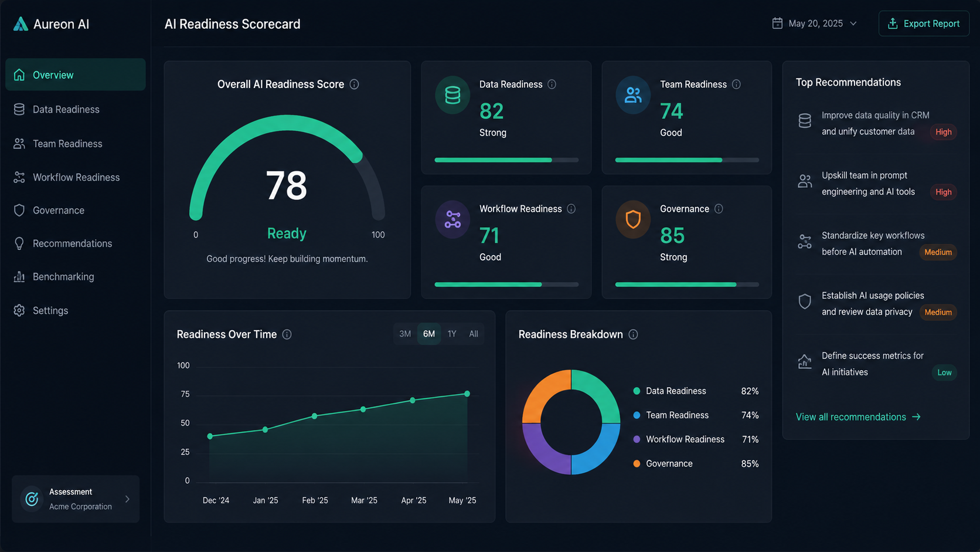Click the Export Report button
Viewport: 980px width, 552px height.
[924, 23]
